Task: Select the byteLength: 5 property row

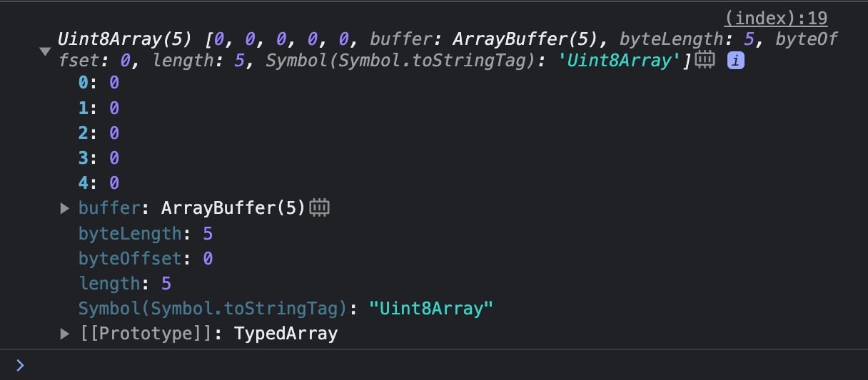Action: click(x=146, y=233)
